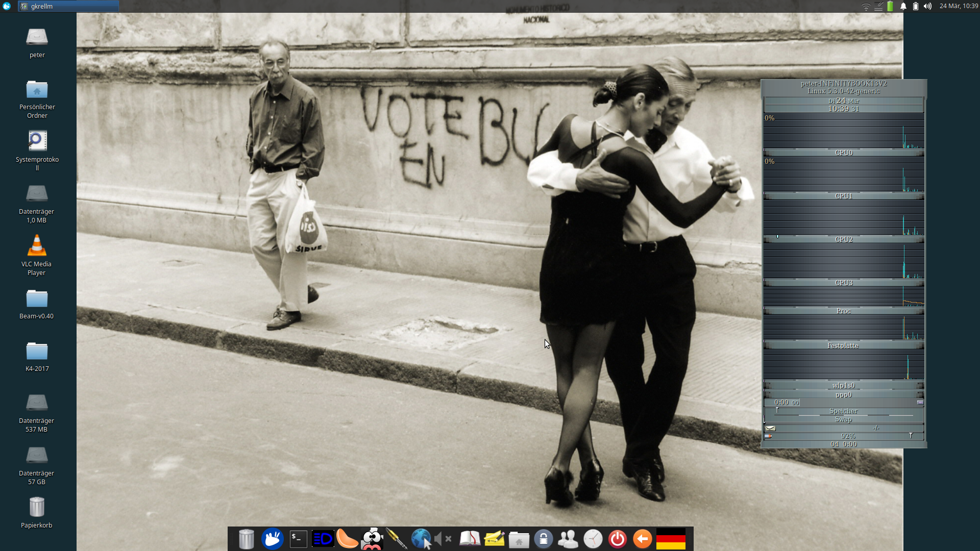
Task: Click the mail envelope icon in gkrellm
Action: tap(771, 428)
